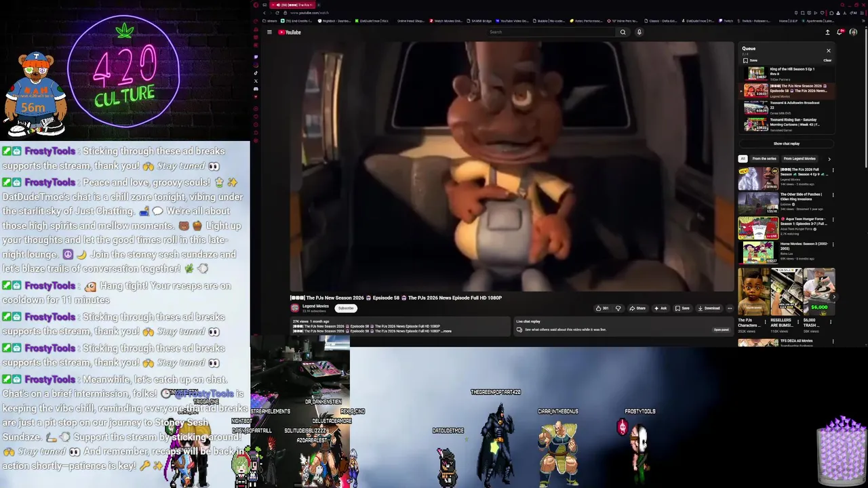
Task: Open YouTube notifications bell
Action: click(841, 32)
